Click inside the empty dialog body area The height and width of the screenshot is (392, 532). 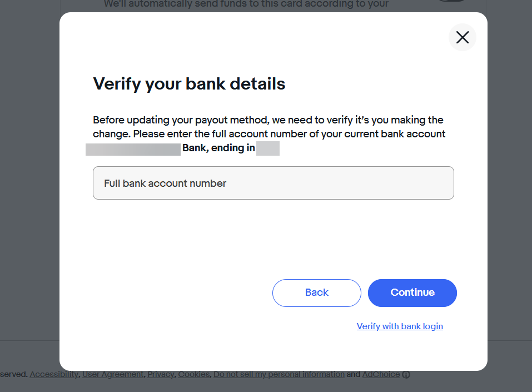tap(273, 239)
